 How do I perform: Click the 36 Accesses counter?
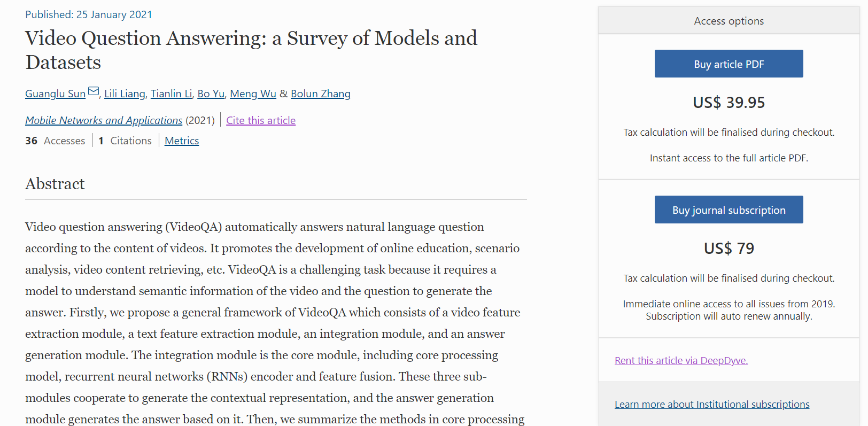pyautogui.click(x=55, y=141)
